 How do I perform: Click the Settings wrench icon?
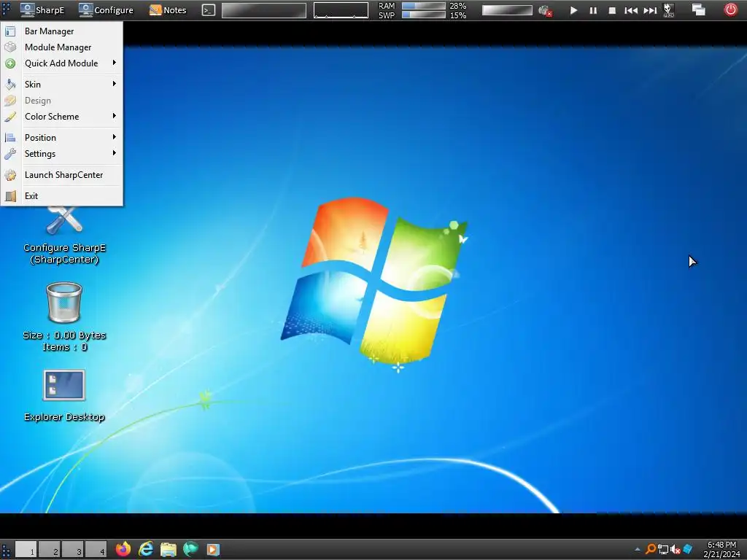pos(10,154)
